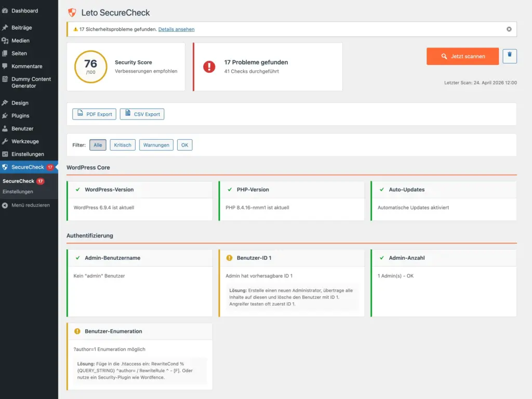This screenshot has height=399, width=532.
Task: Open the Werkzeuge menu item
Action: point(29,141)
